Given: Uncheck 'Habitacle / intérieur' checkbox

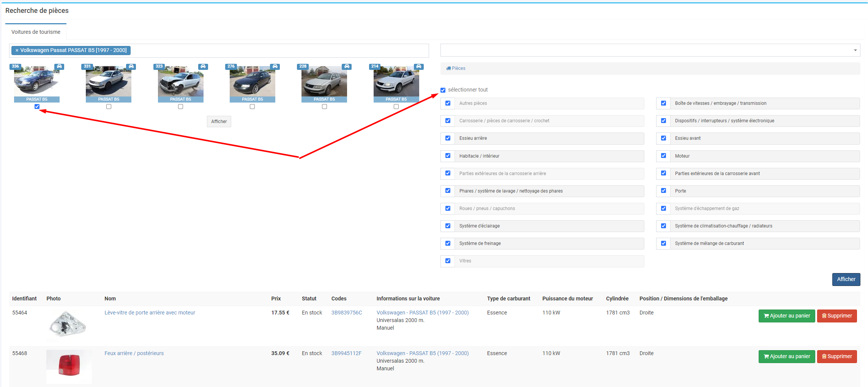Looking at the screenshot, I should tap(448, 156).
